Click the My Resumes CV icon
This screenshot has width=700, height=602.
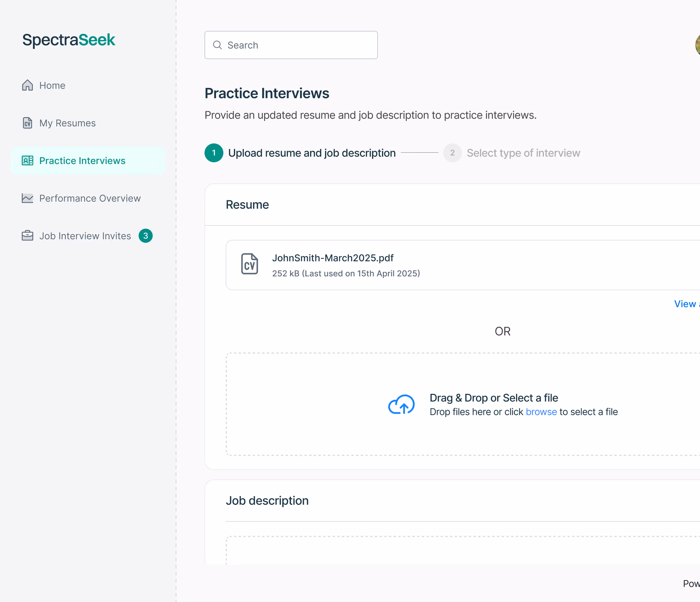pos(27,123)
